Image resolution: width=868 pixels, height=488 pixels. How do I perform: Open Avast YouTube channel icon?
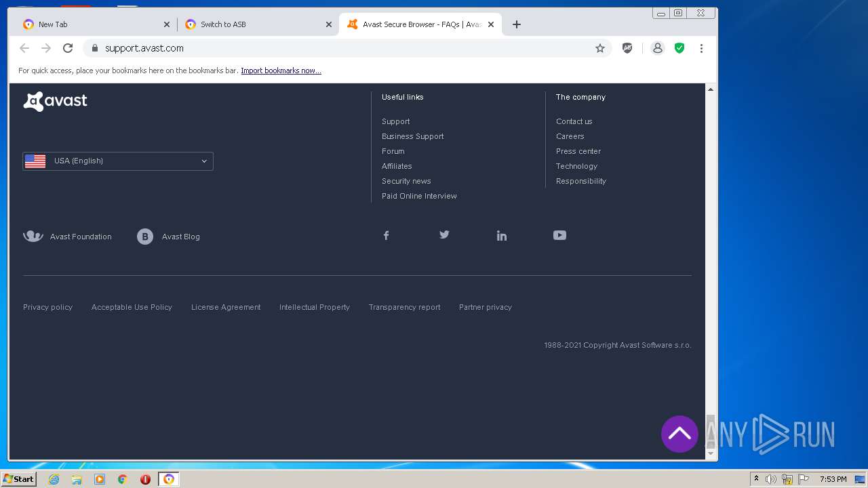pos(559,235)
